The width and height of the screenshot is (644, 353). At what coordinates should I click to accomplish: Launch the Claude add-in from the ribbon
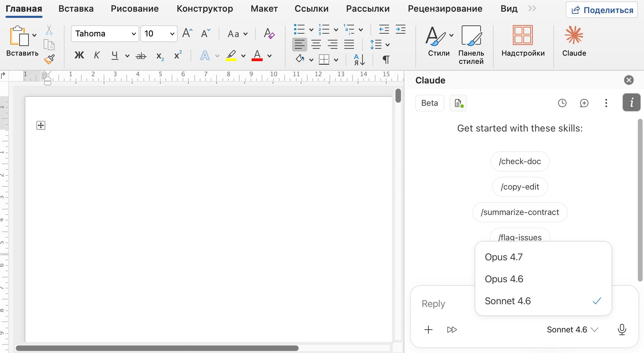(x=574, y=41)
